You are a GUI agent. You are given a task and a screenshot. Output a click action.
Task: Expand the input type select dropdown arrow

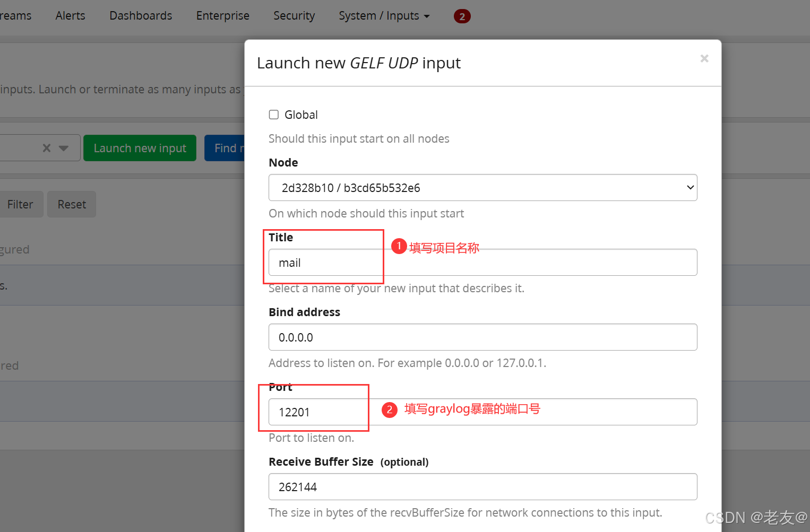[x=64, y=148]
